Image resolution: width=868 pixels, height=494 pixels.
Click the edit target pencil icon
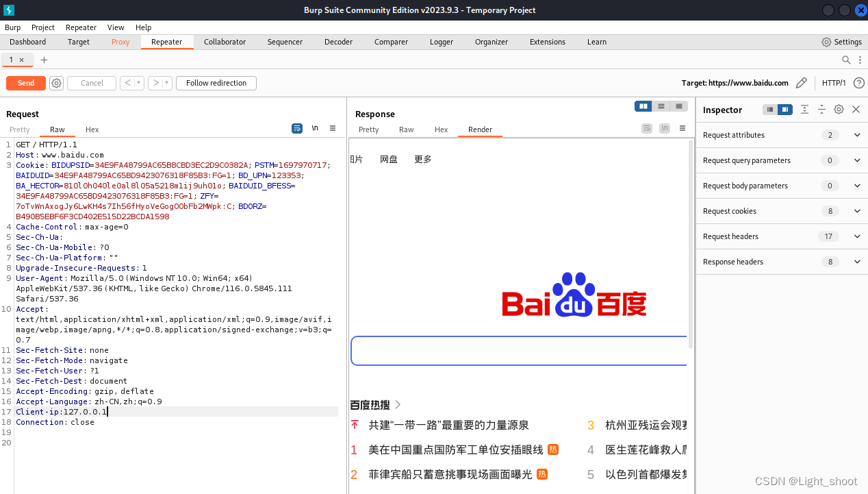click(802, 83)
